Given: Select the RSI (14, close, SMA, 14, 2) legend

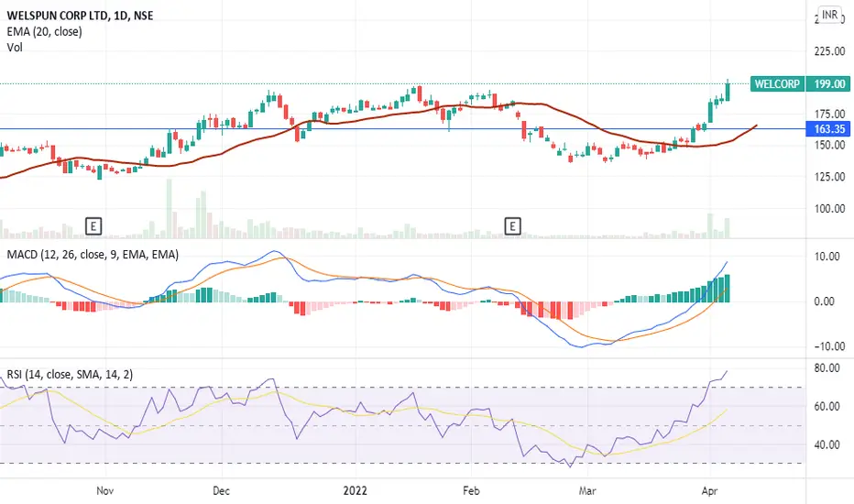Looking at the screenshot, I should tap(70, 374).
